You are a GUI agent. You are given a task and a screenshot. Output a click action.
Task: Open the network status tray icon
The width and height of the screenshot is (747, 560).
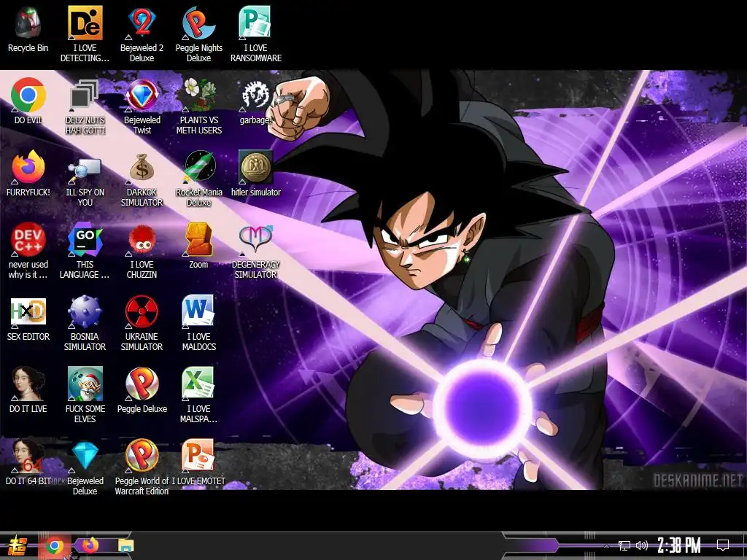624,545
